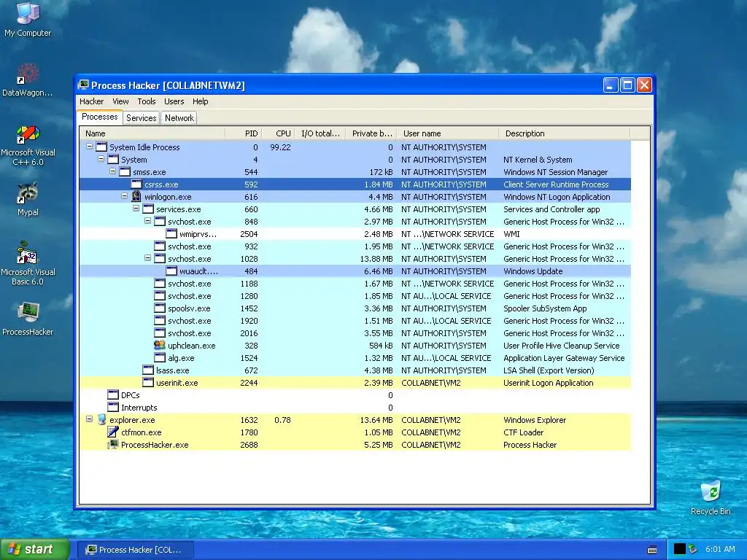Open the Tools menu
This screenshot has width=747, height=560.
(x=147, y=101)
